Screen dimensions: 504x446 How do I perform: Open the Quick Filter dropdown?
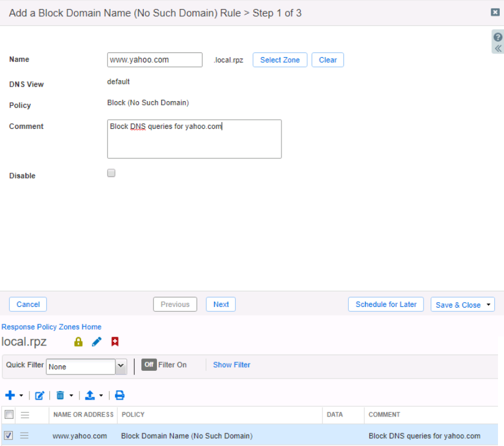121,367
